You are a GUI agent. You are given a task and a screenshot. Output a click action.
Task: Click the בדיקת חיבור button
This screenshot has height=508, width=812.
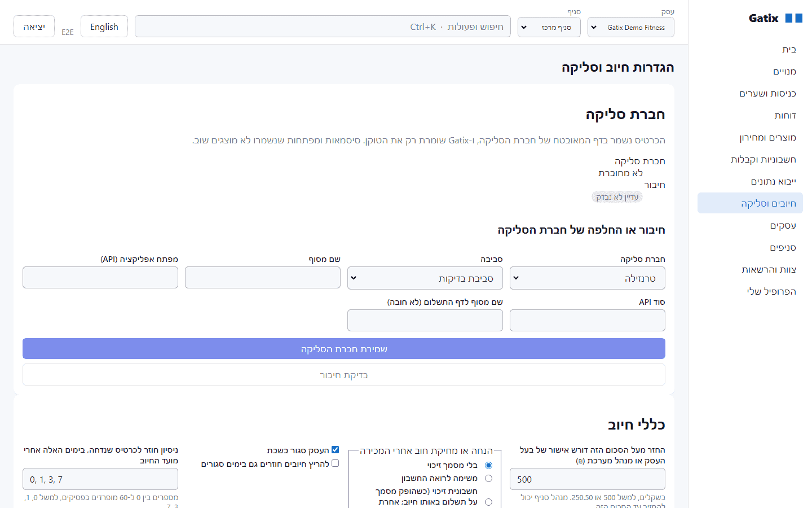pyautogui.click(x=344, y=375)
